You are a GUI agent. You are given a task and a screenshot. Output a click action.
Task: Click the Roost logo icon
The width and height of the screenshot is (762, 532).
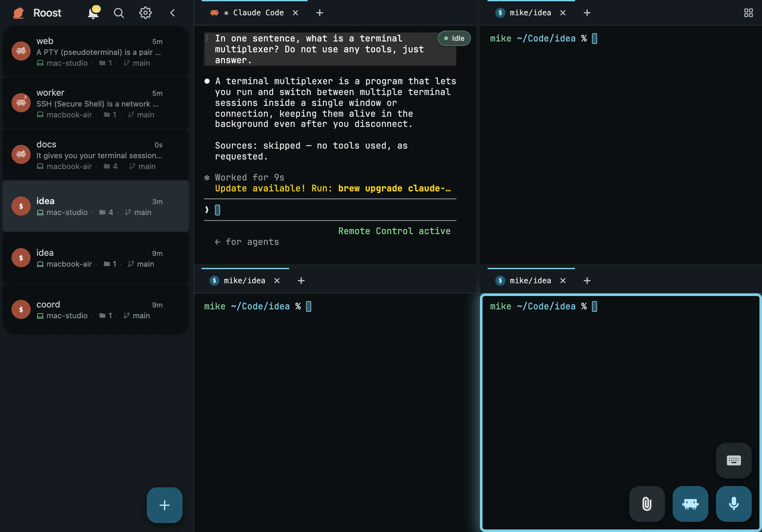pos(19,13)
